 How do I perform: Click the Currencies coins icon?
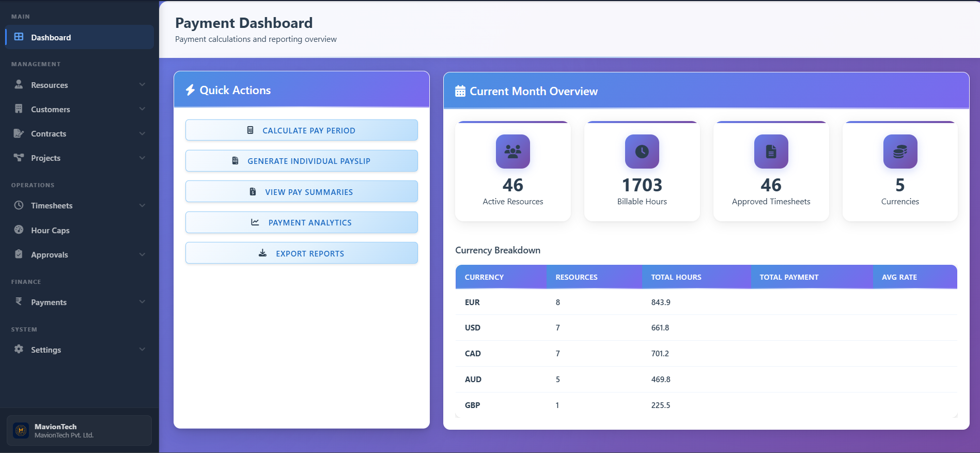tap(900, 152)
